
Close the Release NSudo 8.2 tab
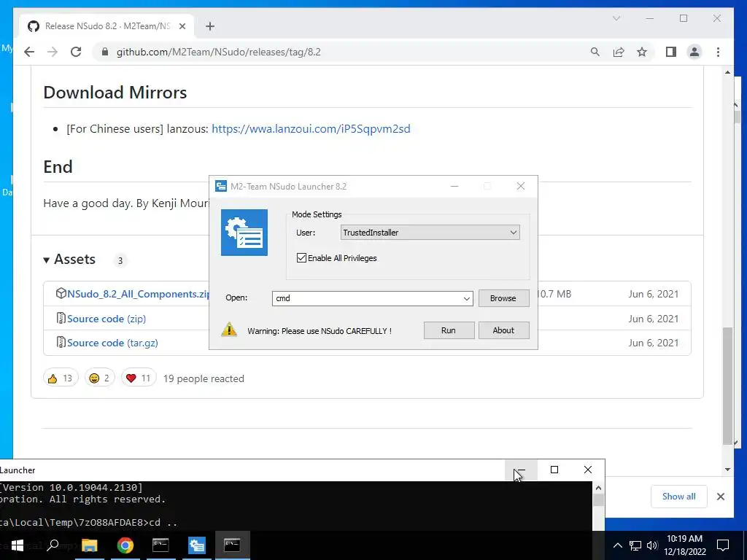coord(182,26)
